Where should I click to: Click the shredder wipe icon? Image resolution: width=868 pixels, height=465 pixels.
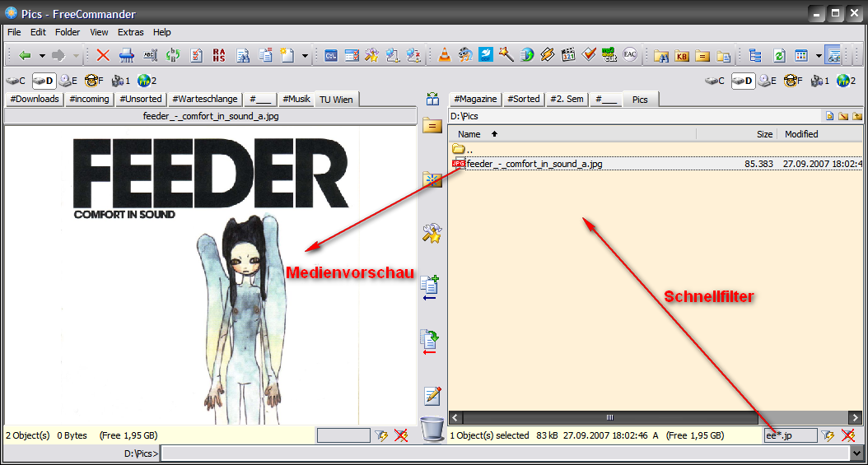[x=127, y=55]
